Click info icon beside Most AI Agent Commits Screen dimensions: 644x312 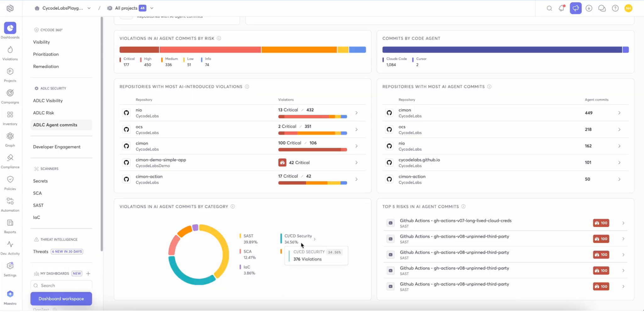tap(489, 87)
